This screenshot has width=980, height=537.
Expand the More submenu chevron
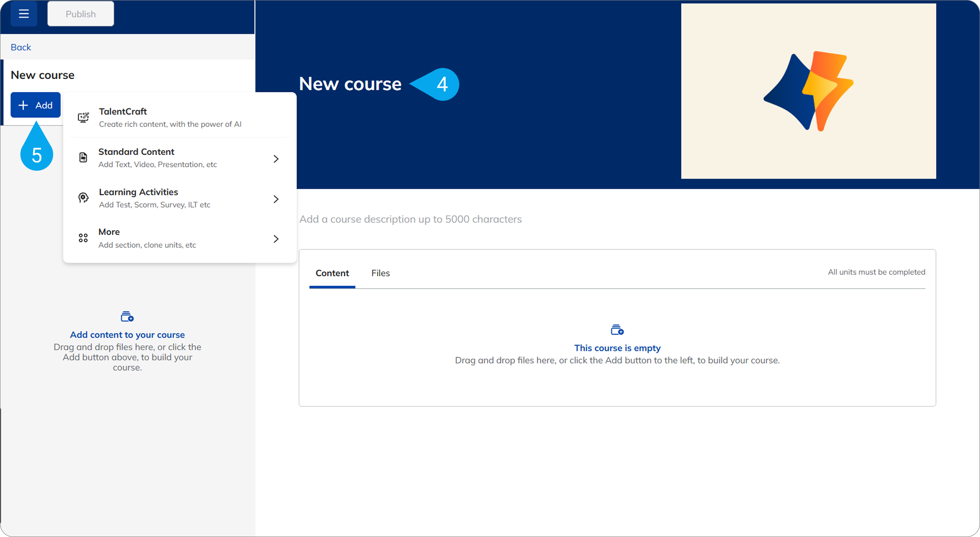point(276,239)
